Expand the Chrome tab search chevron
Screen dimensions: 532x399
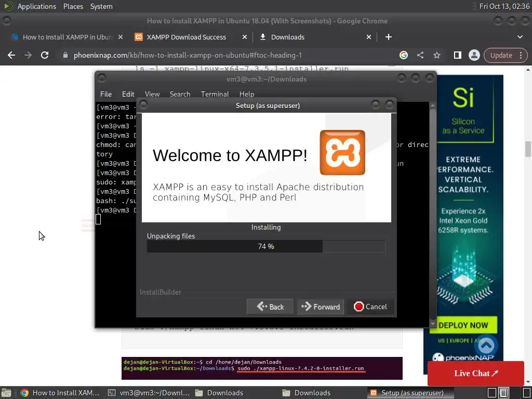tap(520, 37)
